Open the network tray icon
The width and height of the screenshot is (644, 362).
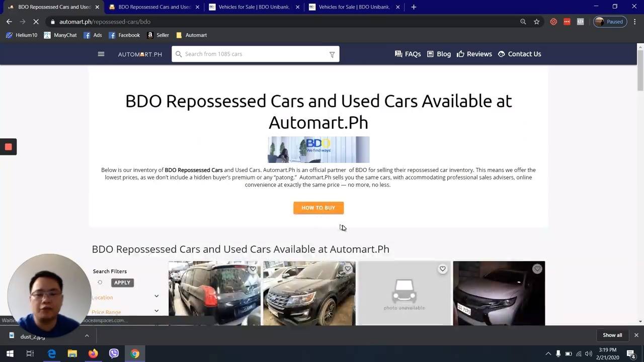pos(579,354)
